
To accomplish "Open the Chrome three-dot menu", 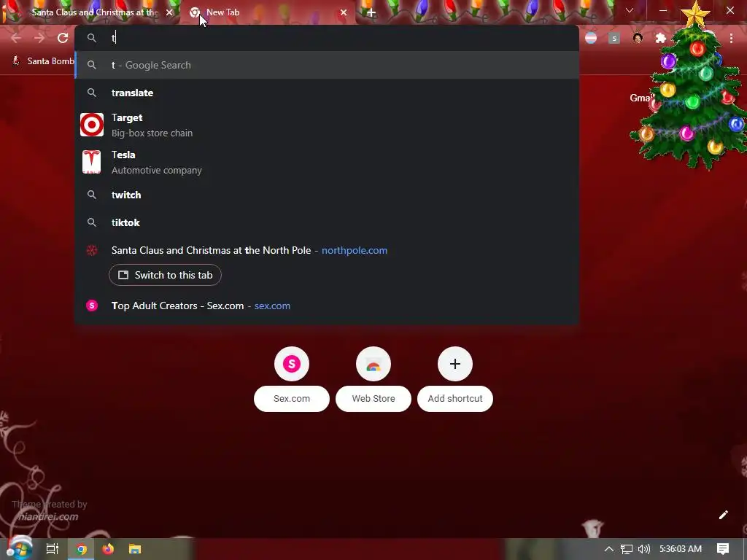I will pyautogui.click(x=731, y=38).
